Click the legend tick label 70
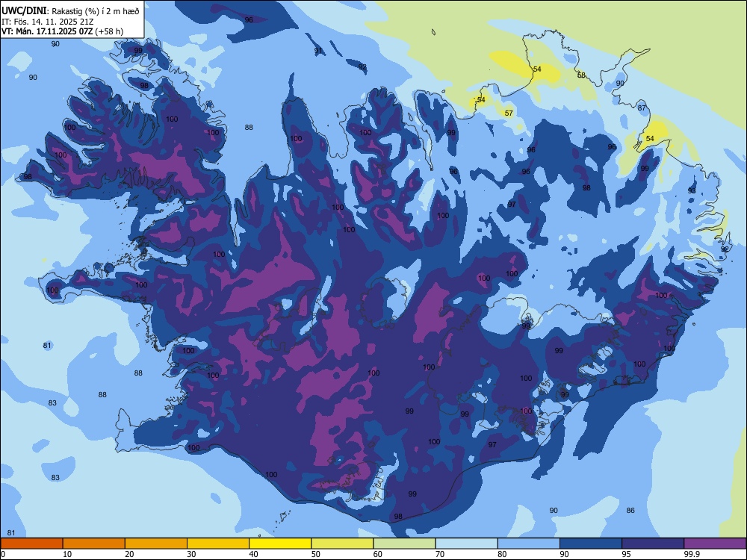This screenshot has height=560, width=747. tap(440, 554)
